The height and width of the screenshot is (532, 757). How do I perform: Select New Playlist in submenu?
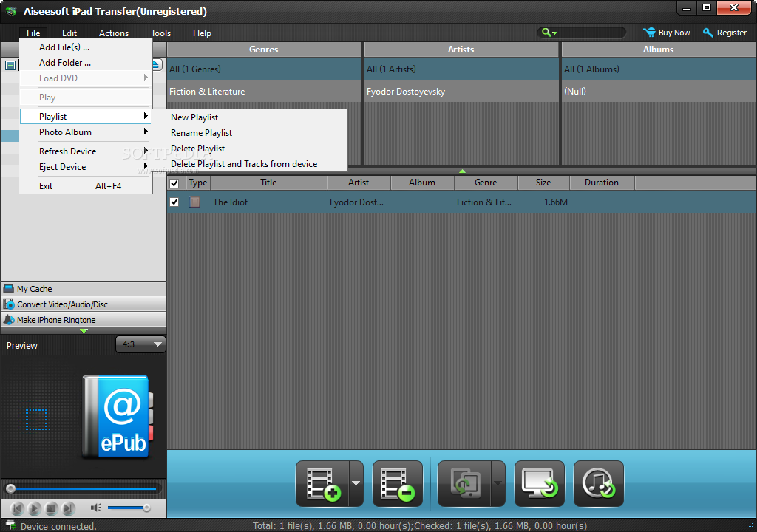point(250,117)
